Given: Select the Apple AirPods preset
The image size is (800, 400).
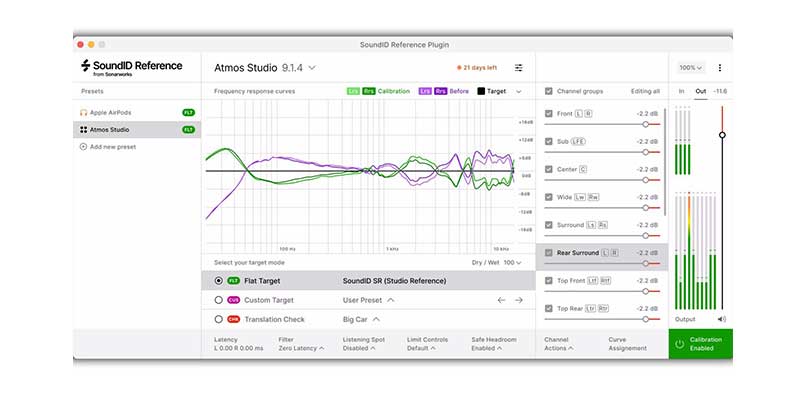Looking at the screenshot, I should coord(137,113).
